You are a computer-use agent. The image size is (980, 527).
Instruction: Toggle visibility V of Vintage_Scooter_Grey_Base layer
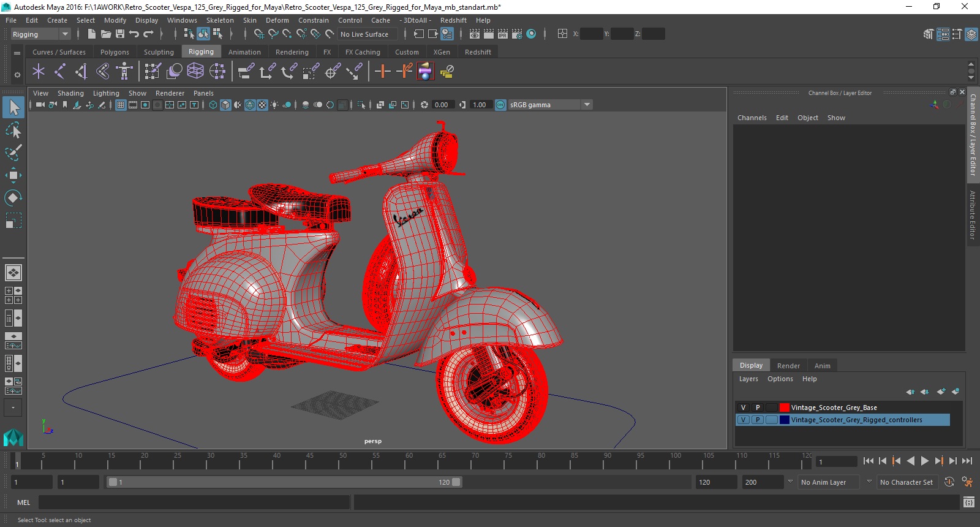click(743, 408)
